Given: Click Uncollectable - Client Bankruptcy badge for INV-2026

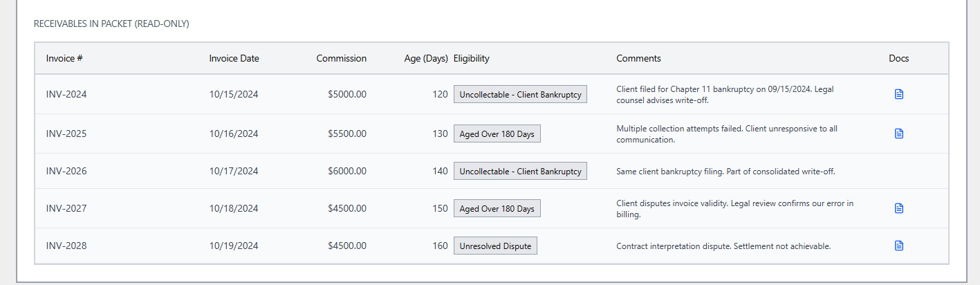Looking at the screenshot, I should [520, 171].
